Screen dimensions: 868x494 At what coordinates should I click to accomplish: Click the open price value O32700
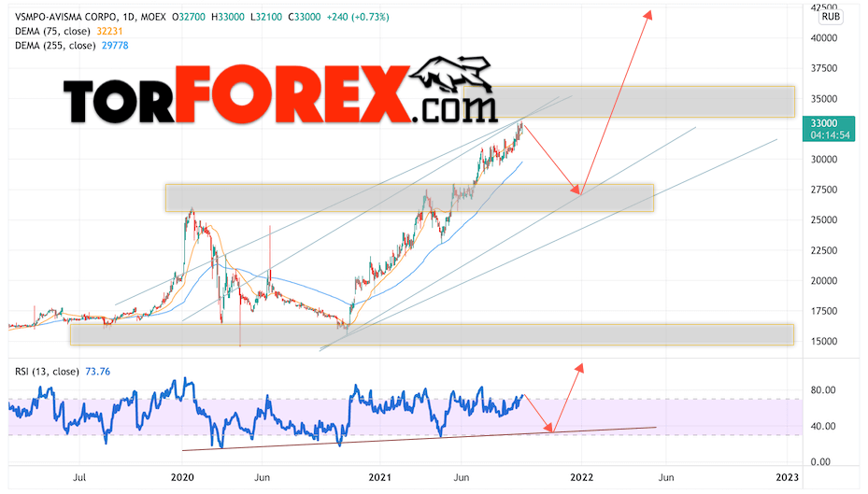tap(189, 17)
